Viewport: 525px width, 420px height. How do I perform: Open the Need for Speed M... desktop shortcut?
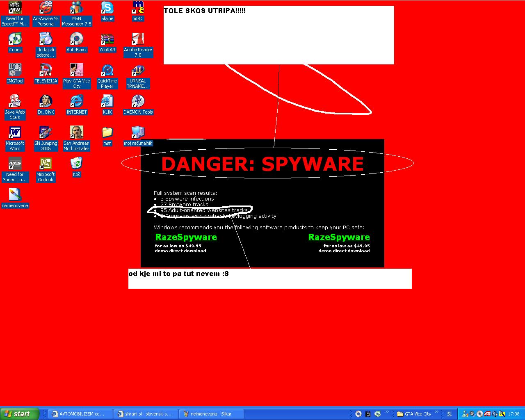point(15,14)
